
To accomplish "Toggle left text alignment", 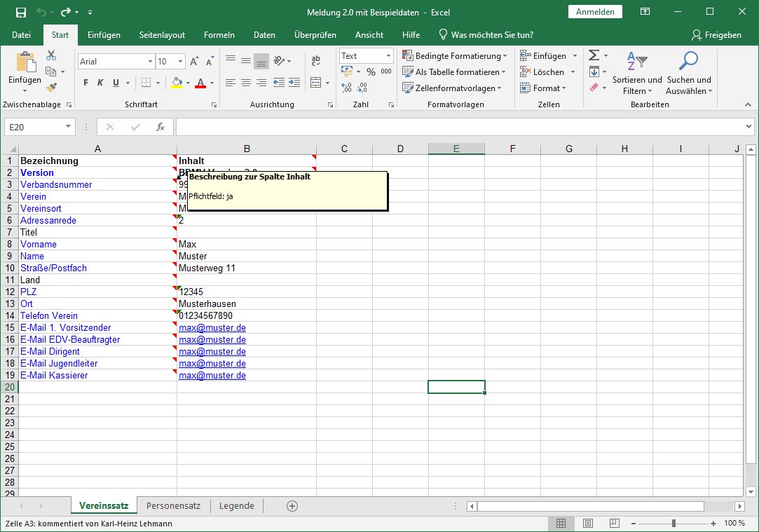I will click(231, 83).
